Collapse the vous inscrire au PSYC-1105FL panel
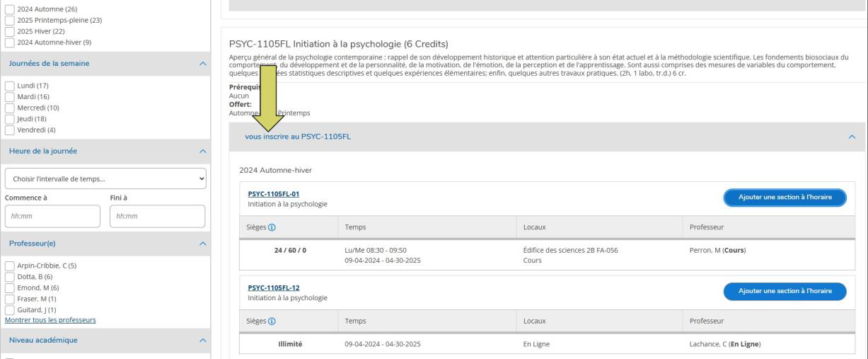Image resolution: width=868 pixels, height=359 pixels. click(851, 137)
